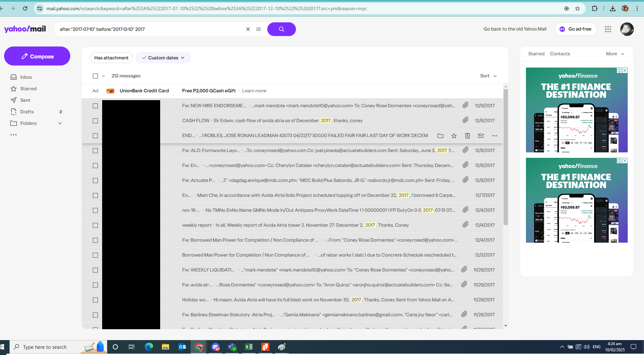Open Excel from the taskbar
Image resolution: width=644 pixels, height=355 pixels.
tap(249, 347)
